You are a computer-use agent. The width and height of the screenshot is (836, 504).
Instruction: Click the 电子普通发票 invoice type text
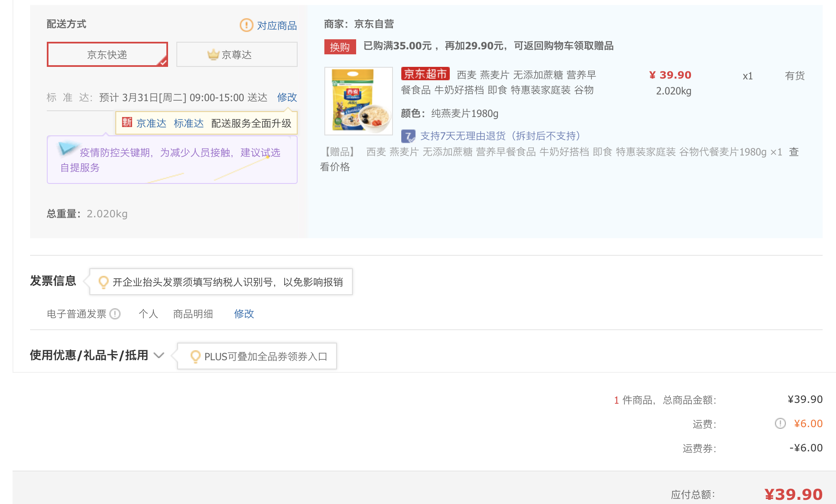77,314
